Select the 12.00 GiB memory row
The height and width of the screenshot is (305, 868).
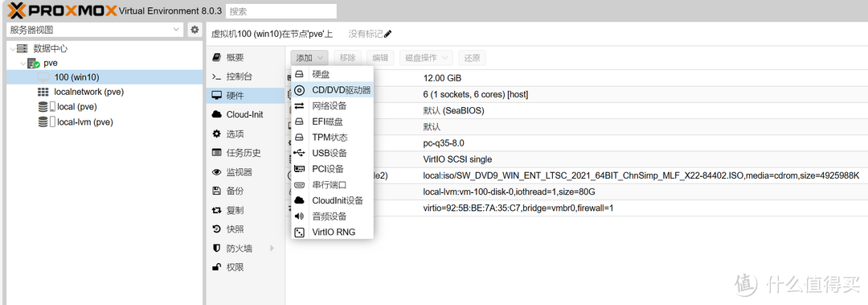(576, 78)
